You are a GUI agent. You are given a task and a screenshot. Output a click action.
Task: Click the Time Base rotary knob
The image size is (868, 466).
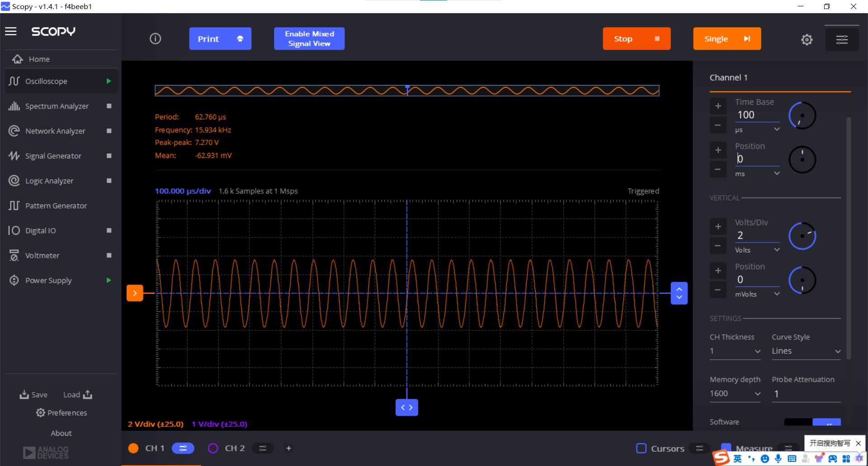(x=802, y=115)
